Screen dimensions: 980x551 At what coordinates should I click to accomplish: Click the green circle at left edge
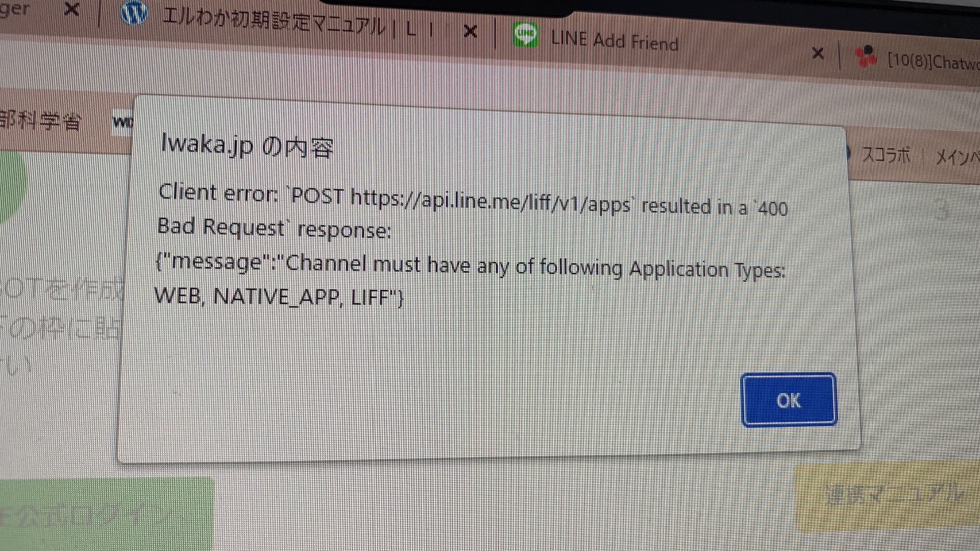[10, 183]
